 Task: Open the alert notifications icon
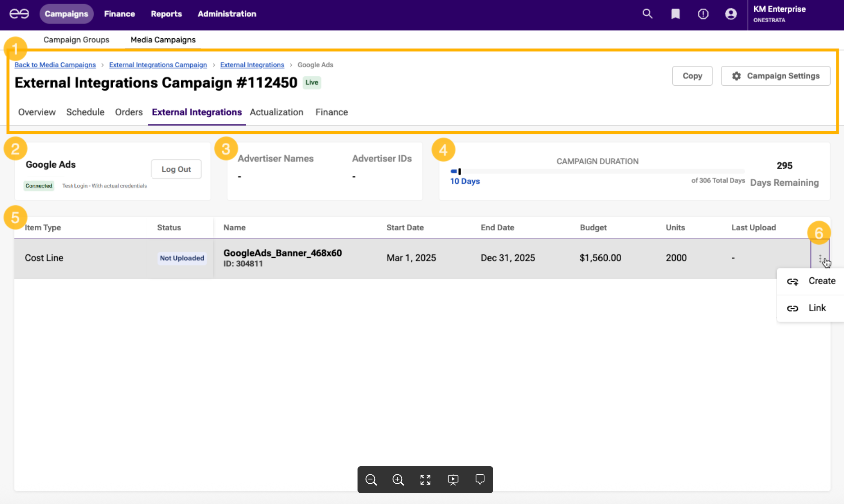pyautogui.click(x=703, y=14)
